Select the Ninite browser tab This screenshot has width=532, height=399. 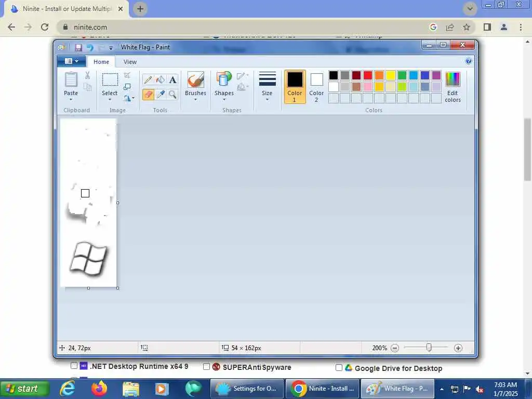(x=66, y=9)
